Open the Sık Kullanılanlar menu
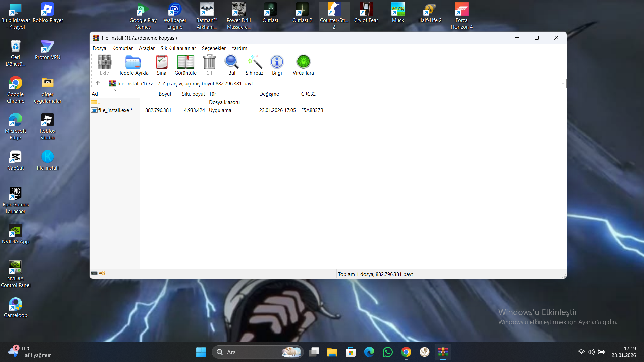This screenshot has width=644, height=362. click(x=178, y=48)
